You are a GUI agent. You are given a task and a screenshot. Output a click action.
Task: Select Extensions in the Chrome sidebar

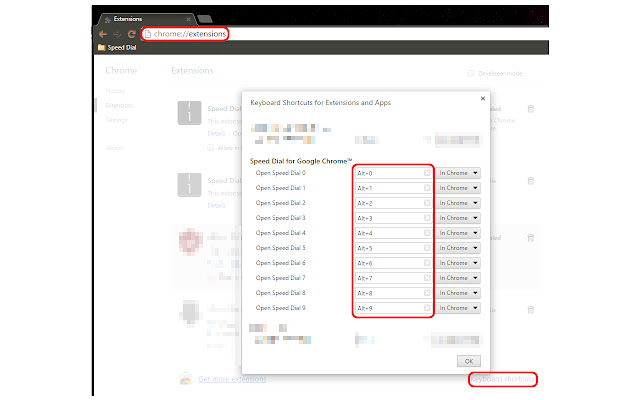[120, 105]
